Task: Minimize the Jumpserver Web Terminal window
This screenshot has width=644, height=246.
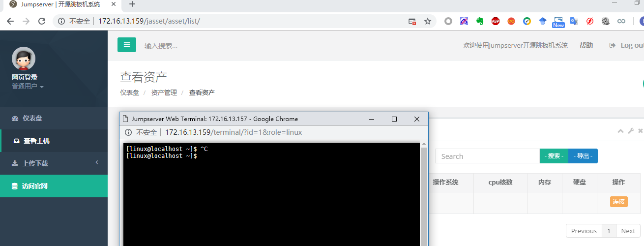Action: click(372, 119)
